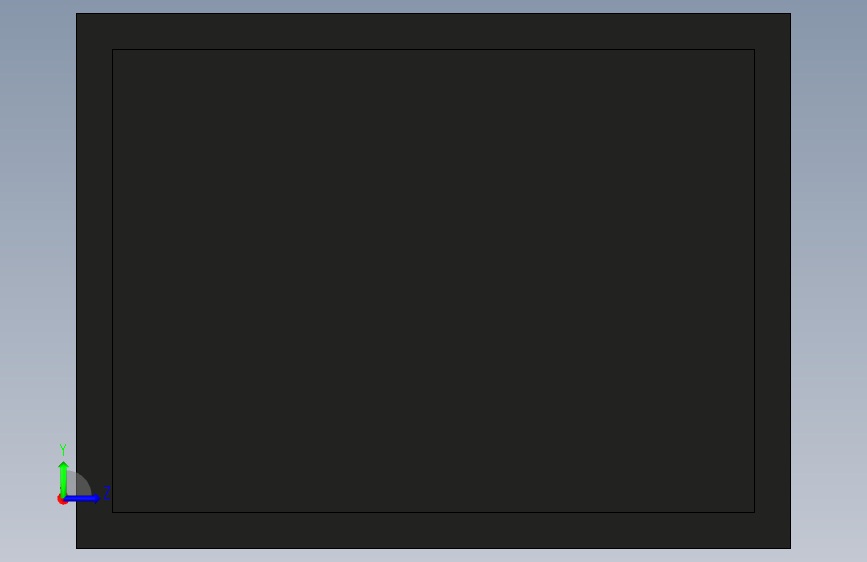Pick the right outer edge of the model
This screenshot has height=562, width=867.
coord(790,281)
